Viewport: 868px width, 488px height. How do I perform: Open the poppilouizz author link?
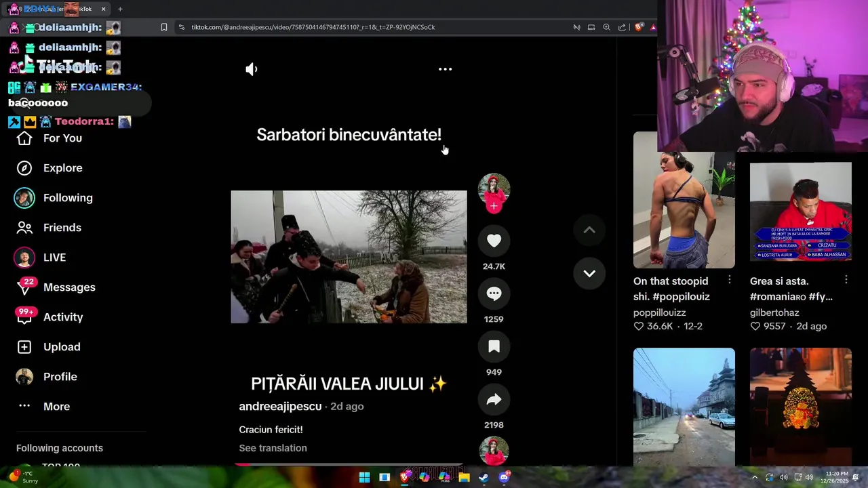point(660,312)
